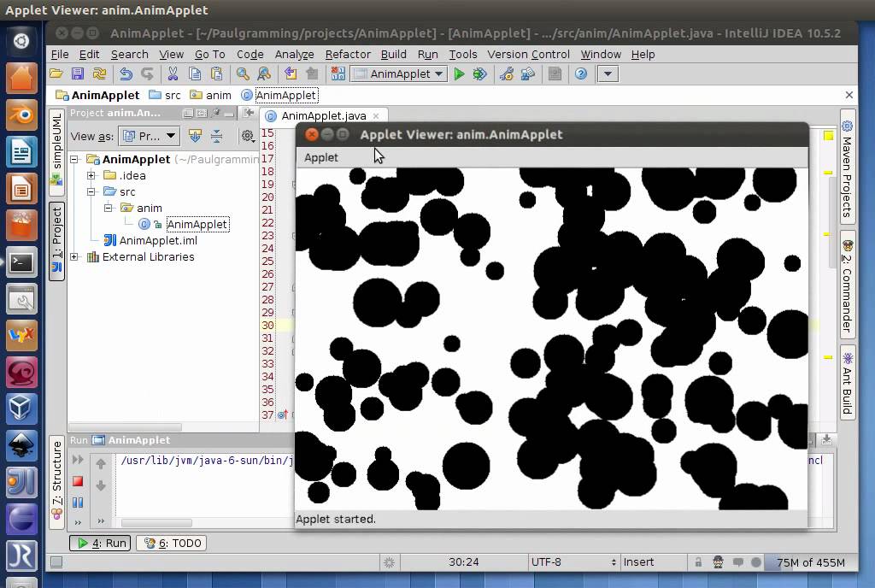Click the Rerun double-arrow icon in Run panel
Image resolution: width=875 pixels, height=588 pixels.
pos(78,460)
